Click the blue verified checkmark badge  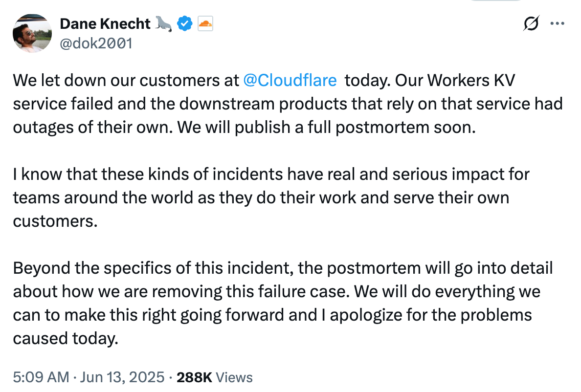(184, 23)
